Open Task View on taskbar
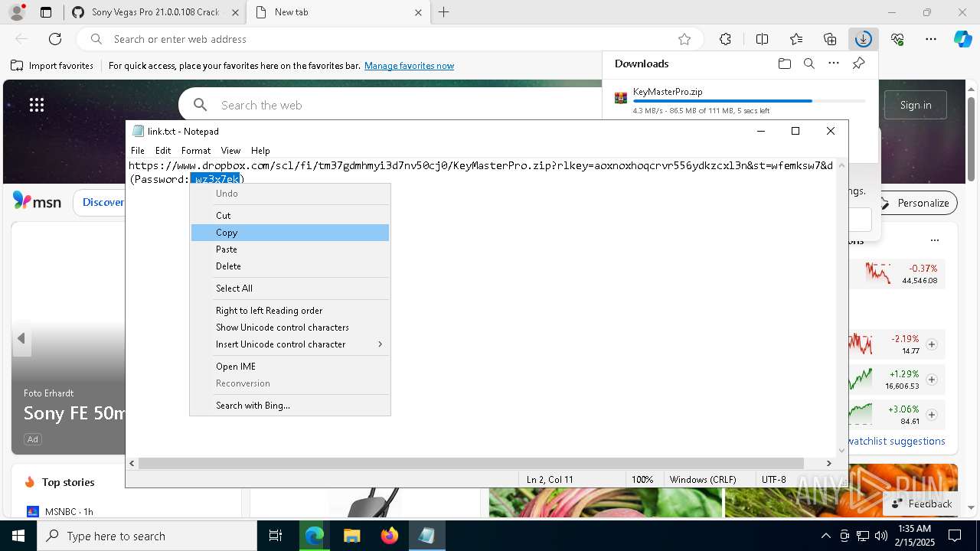Viewport: 980px width, 551px height. (x=276, y=536)
